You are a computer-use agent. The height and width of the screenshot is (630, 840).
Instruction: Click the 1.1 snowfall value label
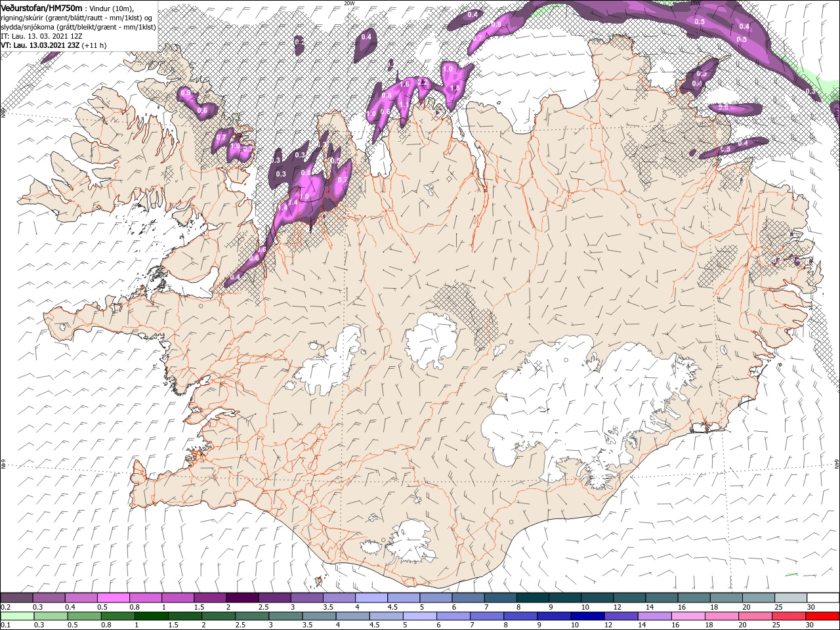[403, 104]
